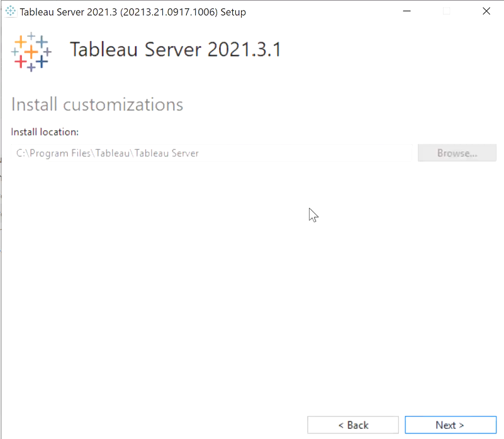This screenshot has height=439, width=504.
Task: Click the 'Install customizations' heading
Action: (x=97, y=105)
